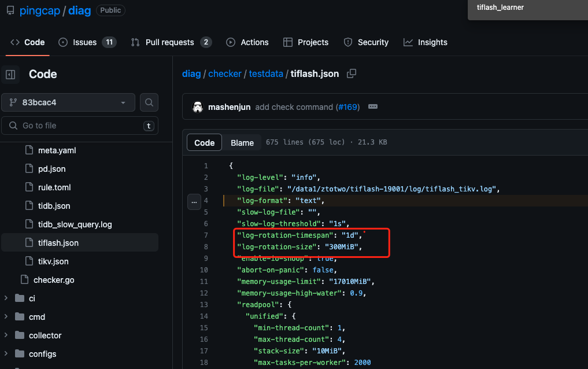Copy the file path with copy icon
588x369 pixels.
pyautogui.click(x=352, y=73)
